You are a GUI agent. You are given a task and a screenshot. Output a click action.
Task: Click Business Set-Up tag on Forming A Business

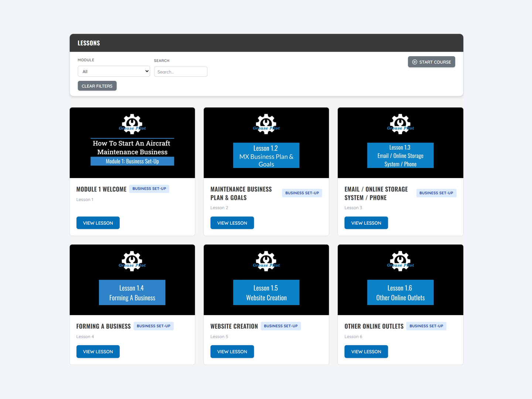point(154,326)
